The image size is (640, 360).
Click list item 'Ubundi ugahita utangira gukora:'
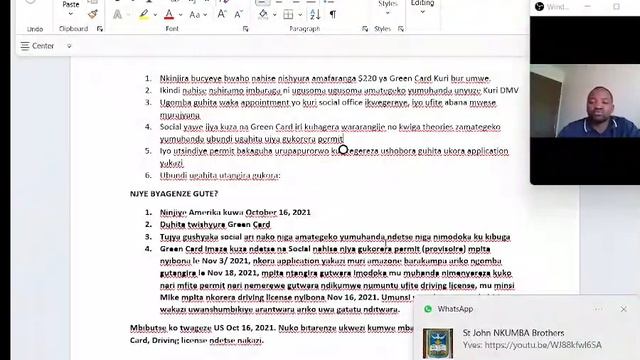(220, 176)
